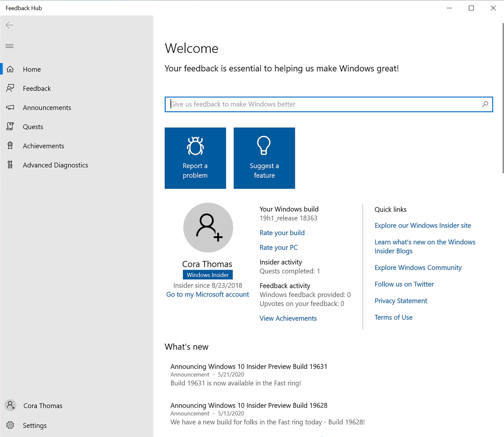Click the back navigation arrow
Screen dimensions: 504x437
point(10,25)
